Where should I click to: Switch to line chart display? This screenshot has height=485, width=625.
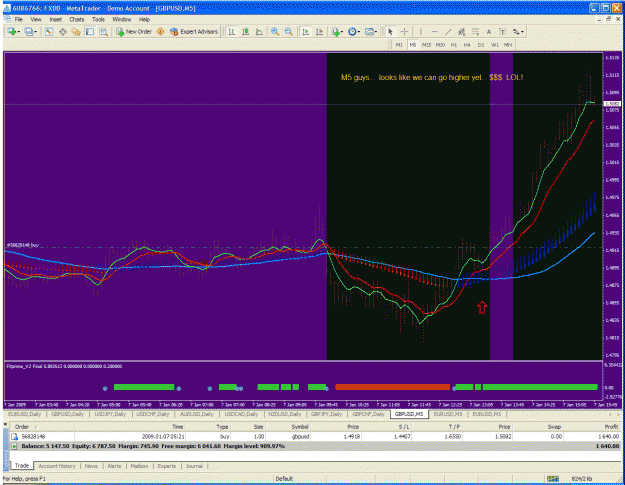[259, 31]
